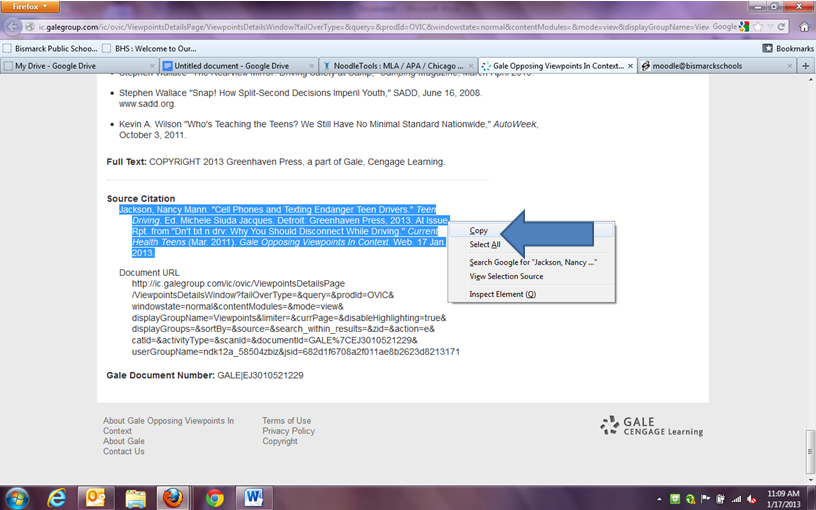Click the highlighted Jackson, Nancy Mann citation text
Image resolution: width=816 pixels, height=510 pixels.
[284, 231]
